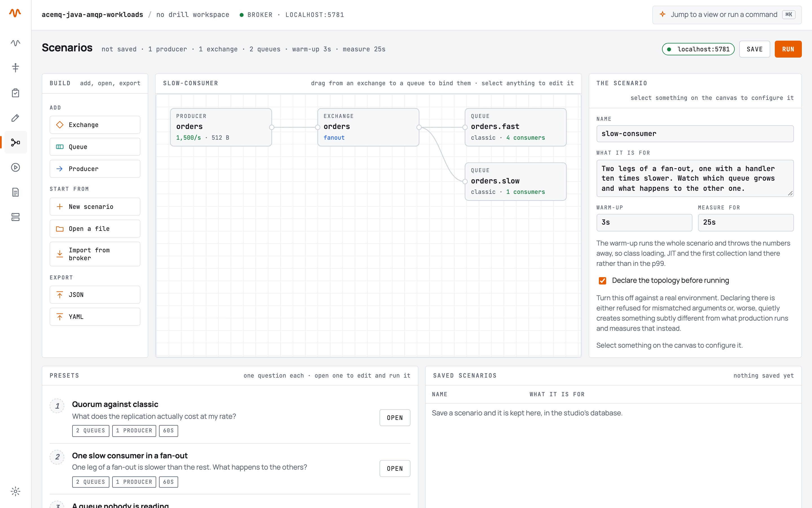Click the orange waveform app logo
Image resolution: width=812 pixels, height=508 pixels.
(x=15, y=13)
